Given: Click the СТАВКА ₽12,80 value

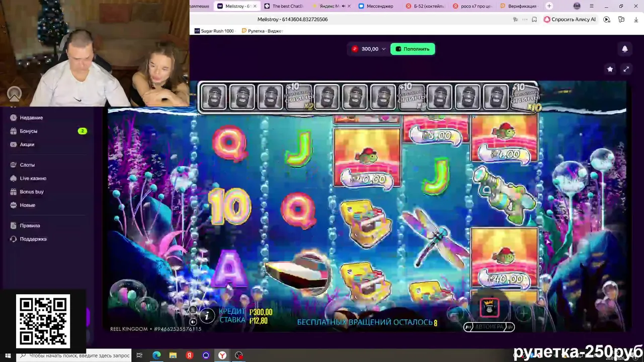Looking at the screenshot, I should [259, 321].
